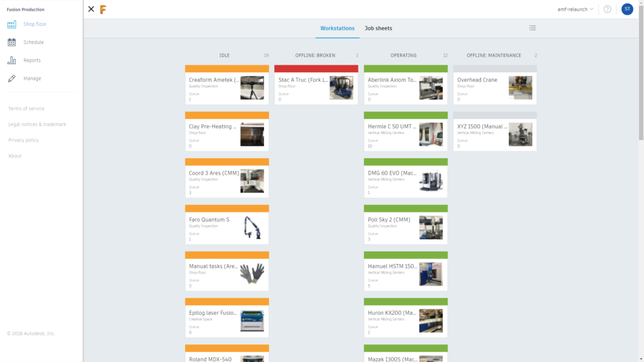Open Faro Quantum S title

(209, 219)
